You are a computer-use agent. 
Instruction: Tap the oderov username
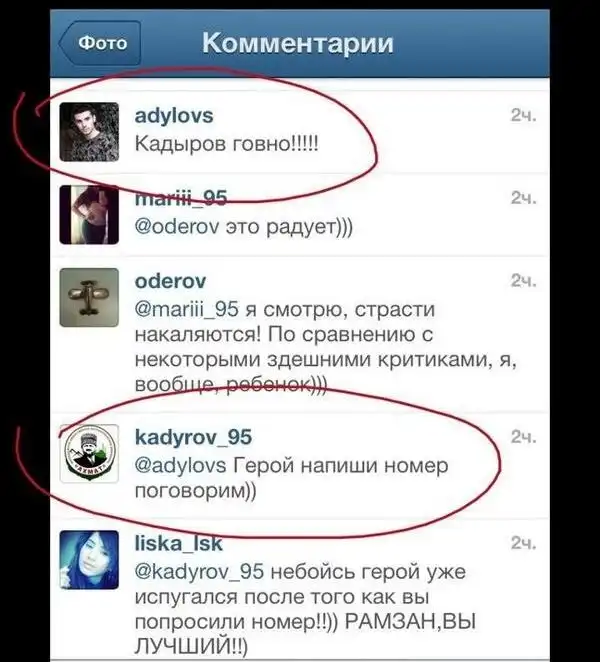click(x=170, y=281)
